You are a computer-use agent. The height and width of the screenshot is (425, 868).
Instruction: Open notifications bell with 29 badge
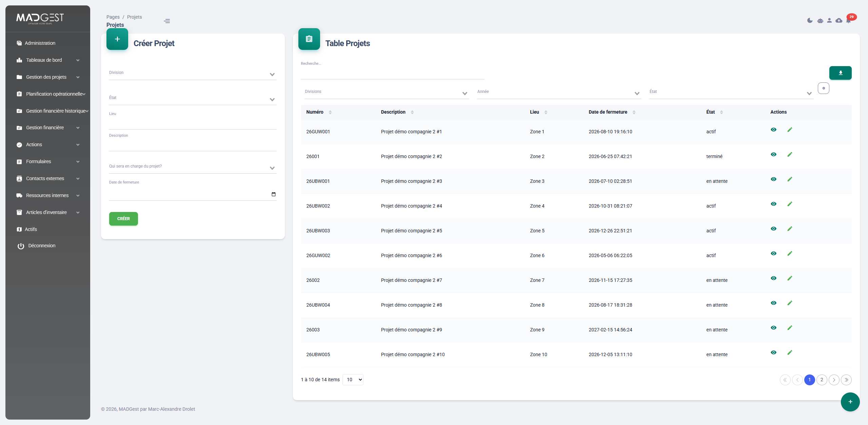[x=848, y=21]
